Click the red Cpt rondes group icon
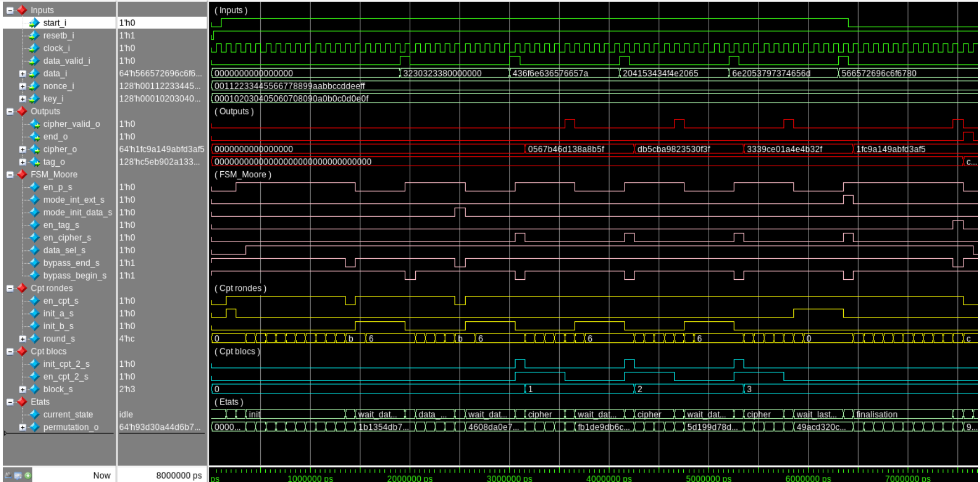 click(22, 288)
